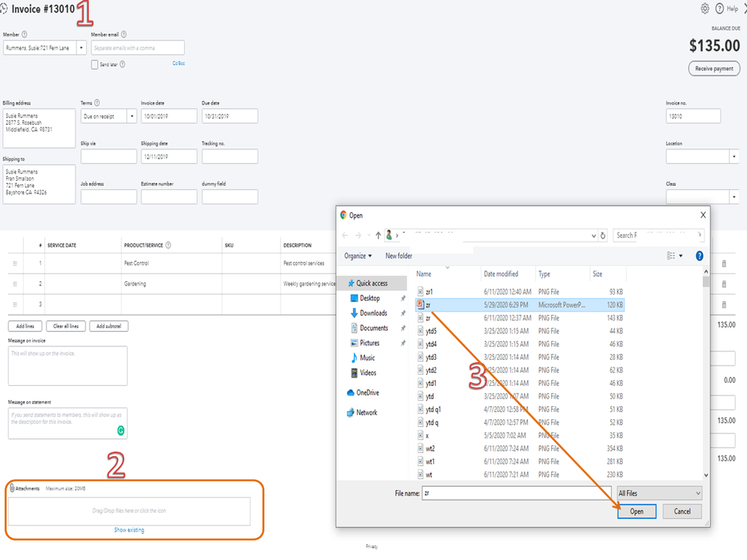Sort files by Date modified column
The height and width of the screenshot is (560, 747).
pos(501,274)
